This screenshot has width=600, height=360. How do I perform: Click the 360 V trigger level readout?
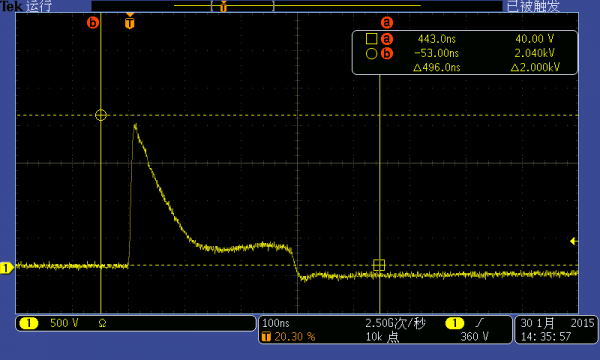(474, 337)
